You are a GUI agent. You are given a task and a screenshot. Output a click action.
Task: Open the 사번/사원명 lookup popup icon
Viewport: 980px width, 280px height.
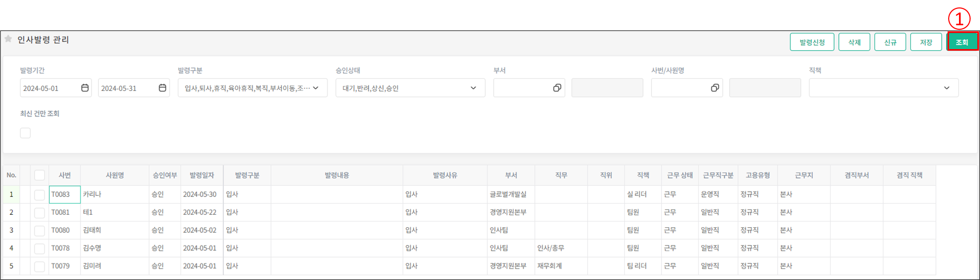(715, 88)
